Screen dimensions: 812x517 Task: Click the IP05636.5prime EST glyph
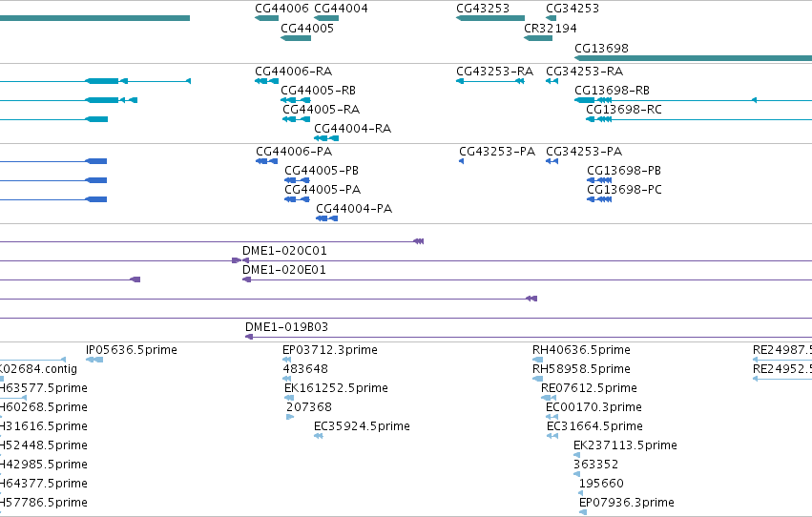[94, 360]
